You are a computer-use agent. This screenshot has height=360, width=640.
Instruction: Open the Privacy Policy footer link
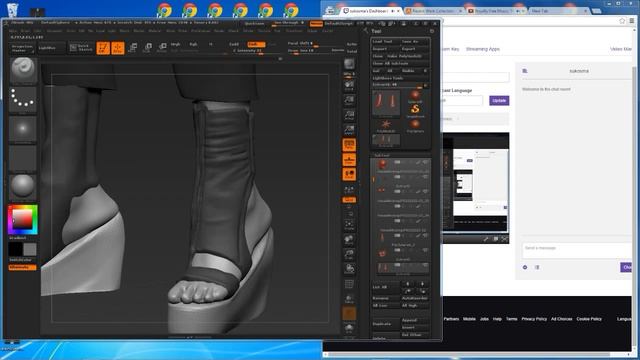tap(534, 319)
